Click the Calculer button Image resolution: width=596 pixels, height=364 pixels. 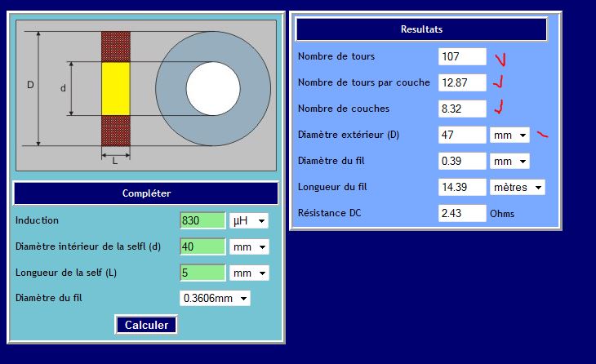(146, 325)
